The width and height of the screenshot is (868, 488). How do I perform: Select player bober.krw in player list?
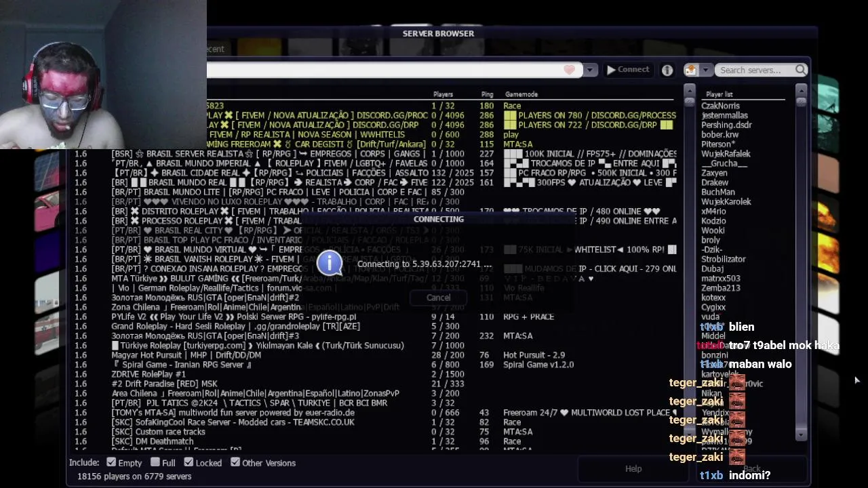(720, 134)
